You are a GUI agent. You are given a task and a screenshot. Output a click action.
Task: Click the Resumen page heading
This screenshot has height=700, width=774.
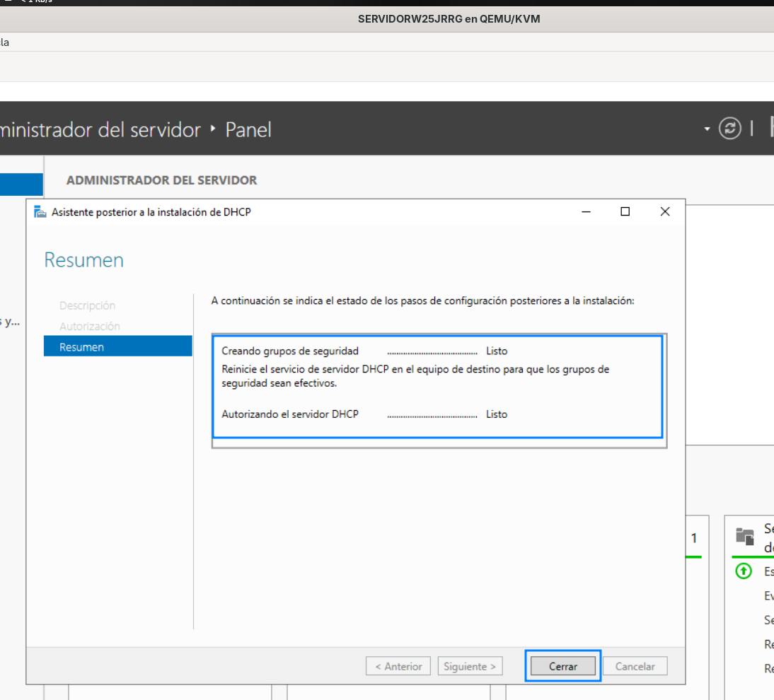(84, 260)
